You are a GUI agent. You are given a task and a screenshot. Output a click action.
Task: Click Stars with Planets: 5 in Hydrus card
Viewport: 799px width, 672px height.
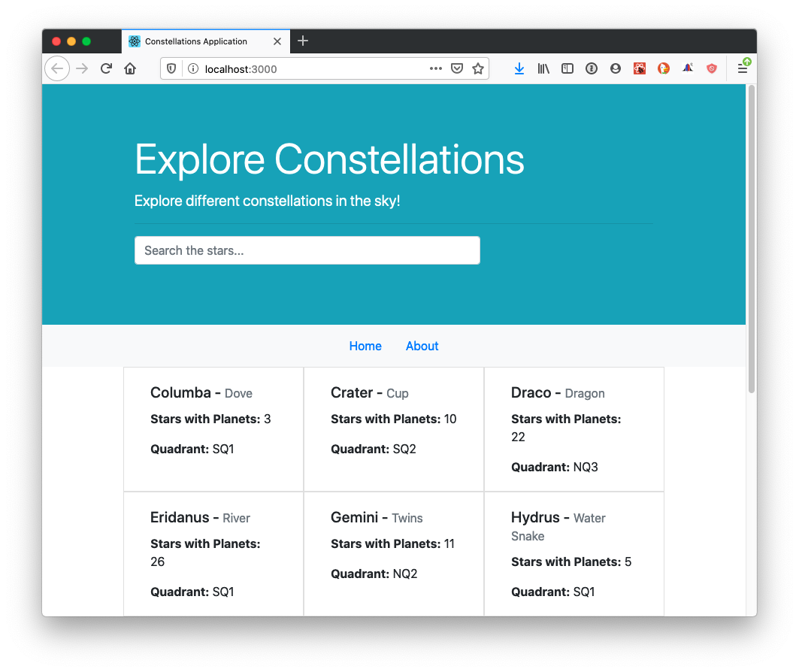click(571, 562)
